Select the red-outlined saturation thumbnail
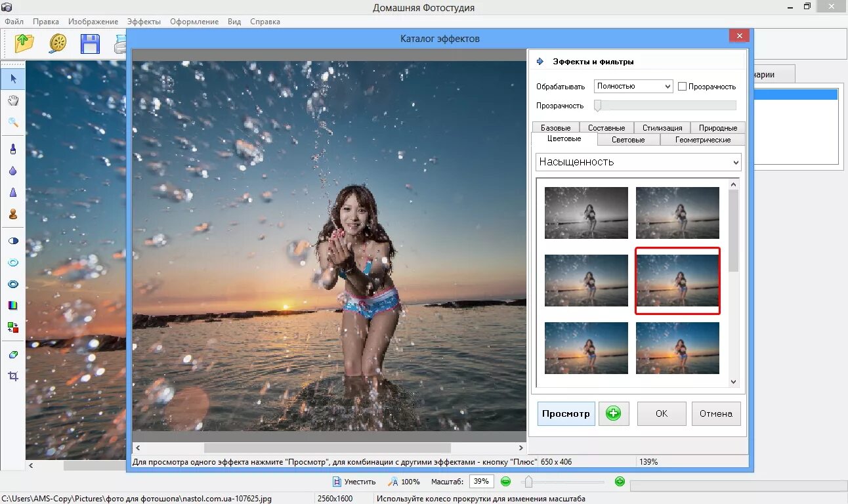 point(677,281)
